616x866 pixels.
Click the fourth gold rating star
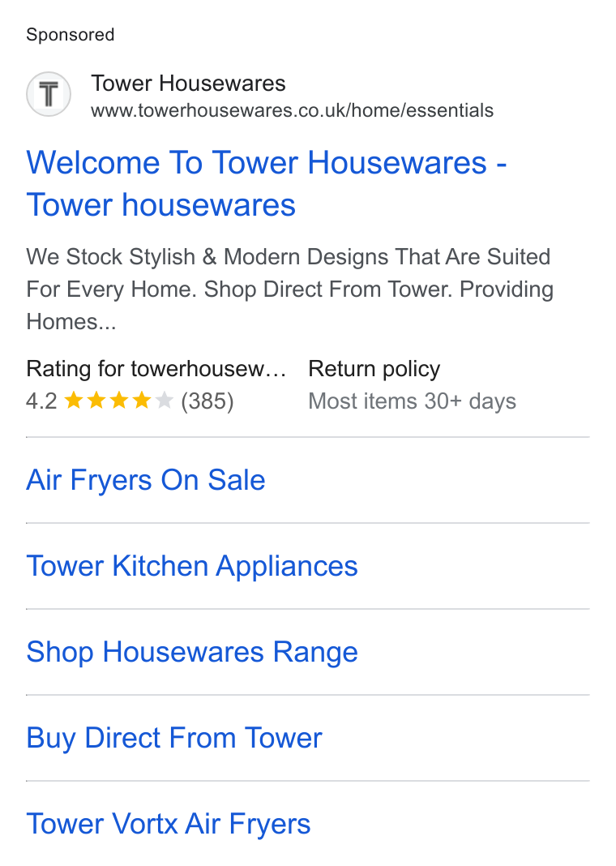pos(141,400)
